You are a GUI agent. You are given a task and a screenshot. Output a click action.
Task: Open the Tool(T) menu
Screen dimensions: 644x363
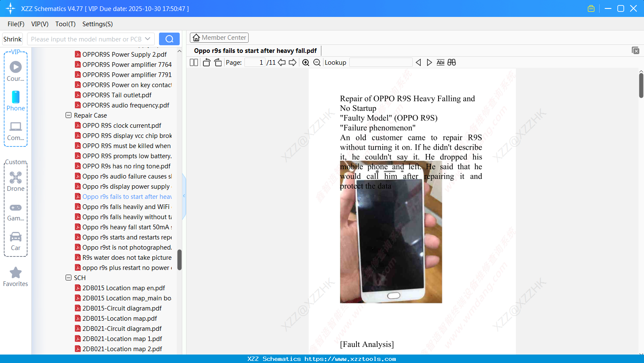(66, 24)
